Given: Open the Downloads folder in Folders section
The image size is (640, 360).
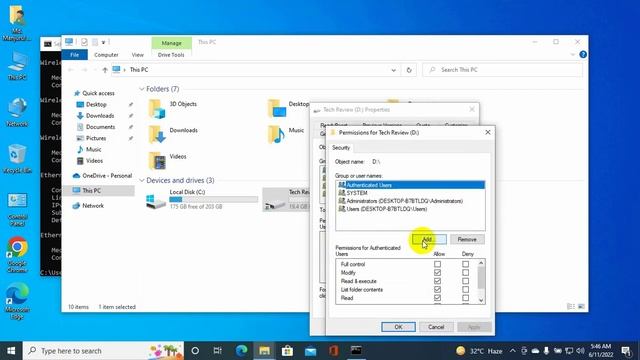Looking at the screenshot, I should tap(157, 135).
